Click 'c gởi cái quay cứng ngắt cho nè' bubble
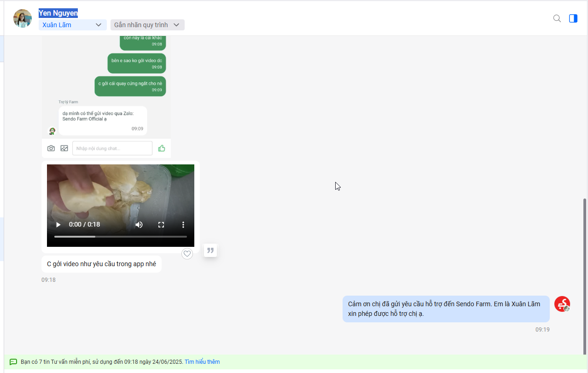Viewport: 588px width, 373px height. pos(130,87)
